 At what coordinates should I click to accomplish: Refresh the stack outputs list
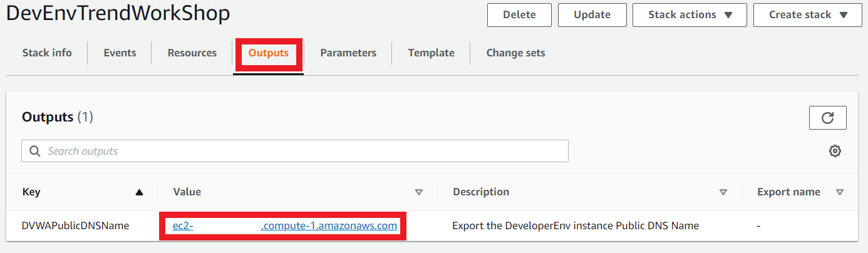coord(827,118)
